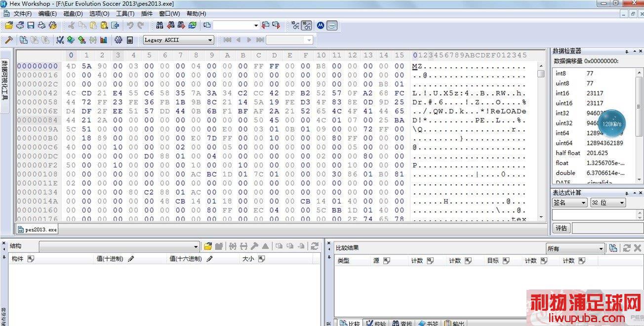Open the 32 位 bit-size dropdown
The image size is (644, 326).
[607, 203]
